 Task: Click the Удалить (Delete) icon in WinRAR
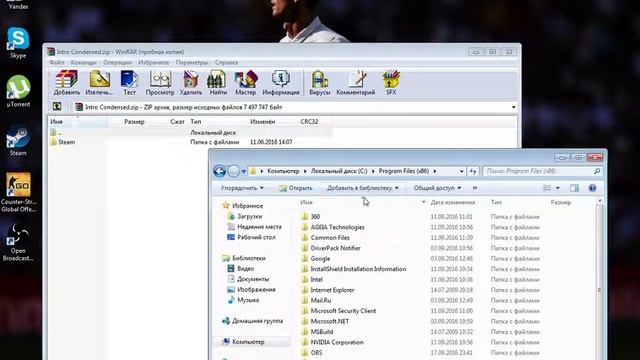click(191, 83)
